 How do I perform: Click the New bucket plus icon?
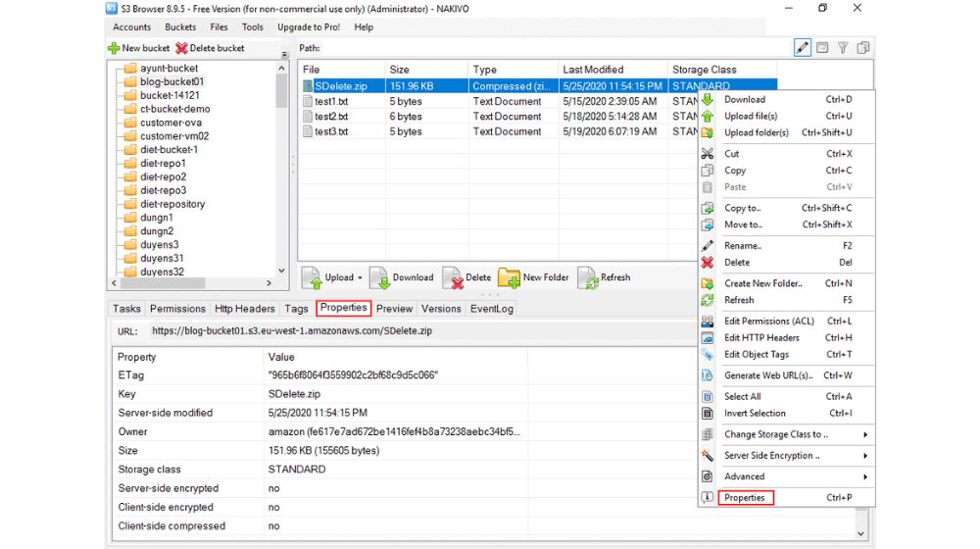pos(114,48)
